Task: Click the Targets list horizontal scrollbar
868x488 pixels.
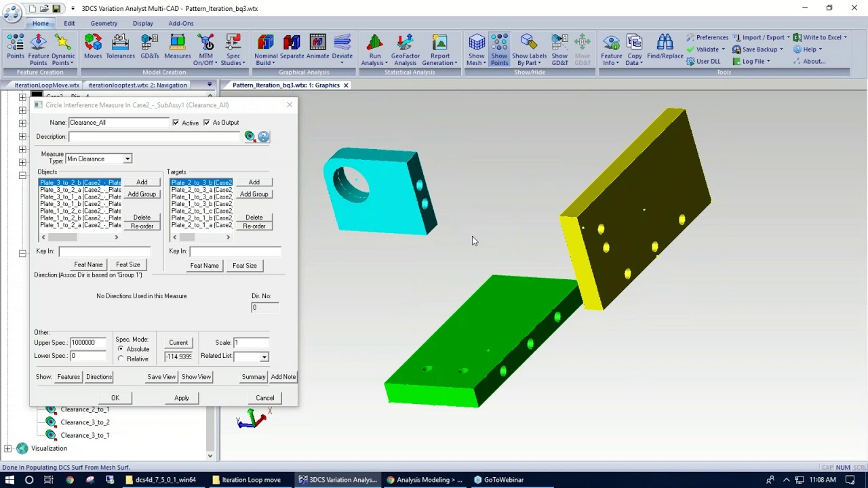Action: click(201, 237)
